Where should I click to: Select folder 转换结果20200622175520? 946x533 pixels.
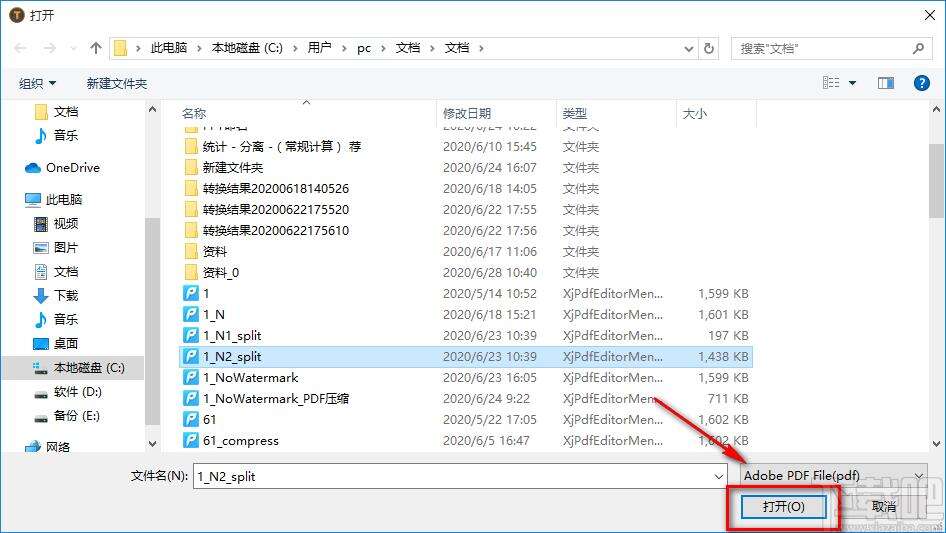(x=276, y=209)
